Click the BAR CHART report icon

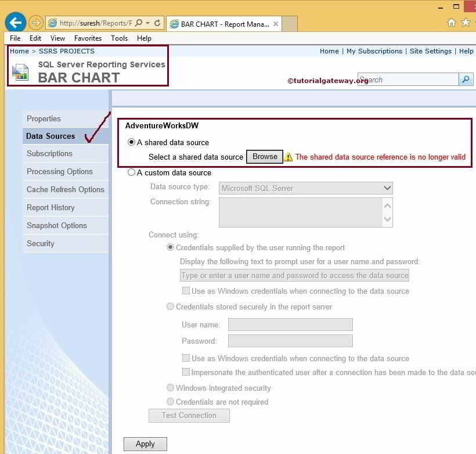point(20,72)
